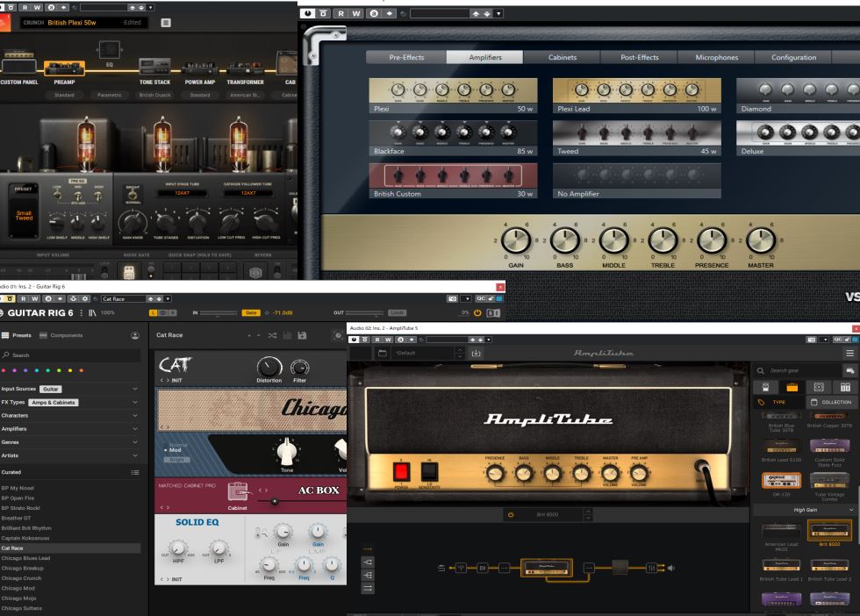Expand the Input Sources filter in Guitar Rig
Viewport: 860px width, 616px height.
click(x=135, y=389)
